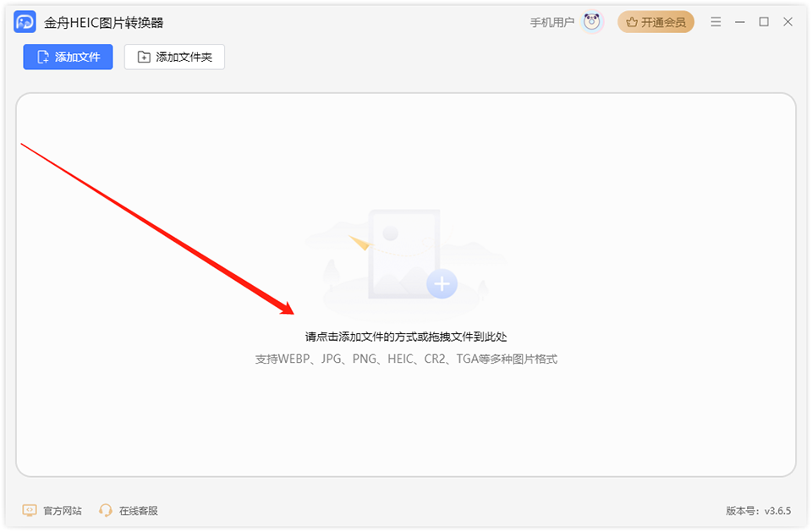Click the 在线客服 headset icon
Viewport: 812px width, 532px height.
pos(106,511)
